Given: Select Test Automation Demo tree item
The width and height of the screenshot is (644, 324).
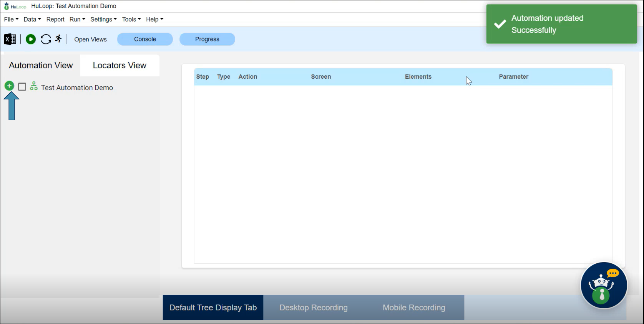Looking at the screenshot, I should pos(77,88).
